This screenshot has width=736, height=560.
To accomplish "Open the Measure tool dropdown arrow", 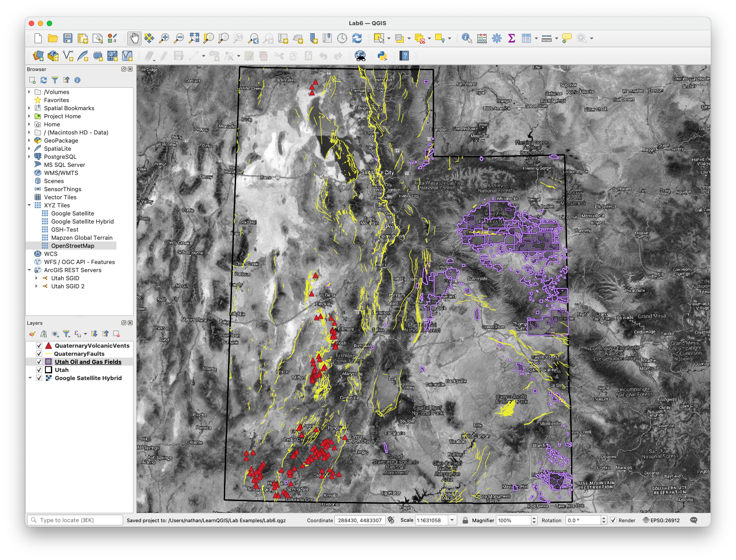I will point(557,38).
